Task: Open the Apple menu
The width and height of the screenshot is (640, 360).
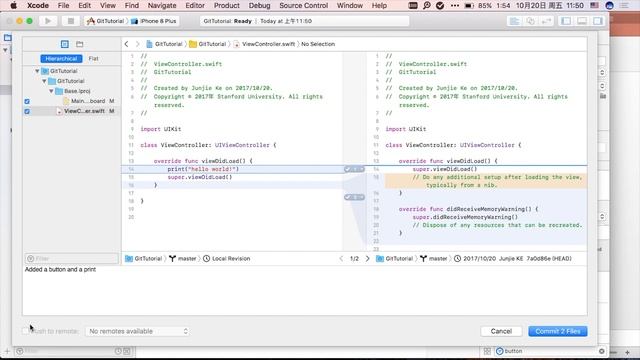Action: point(13,5)
